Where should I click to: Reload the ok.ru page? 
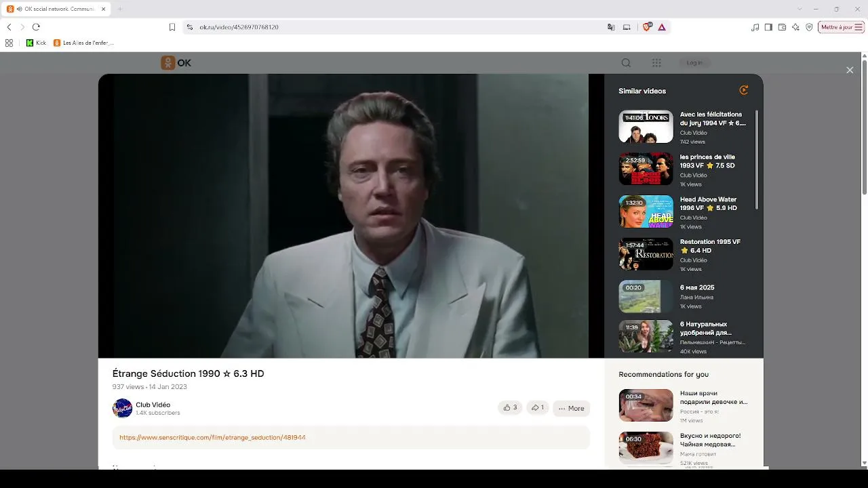(x=36, y=27)
